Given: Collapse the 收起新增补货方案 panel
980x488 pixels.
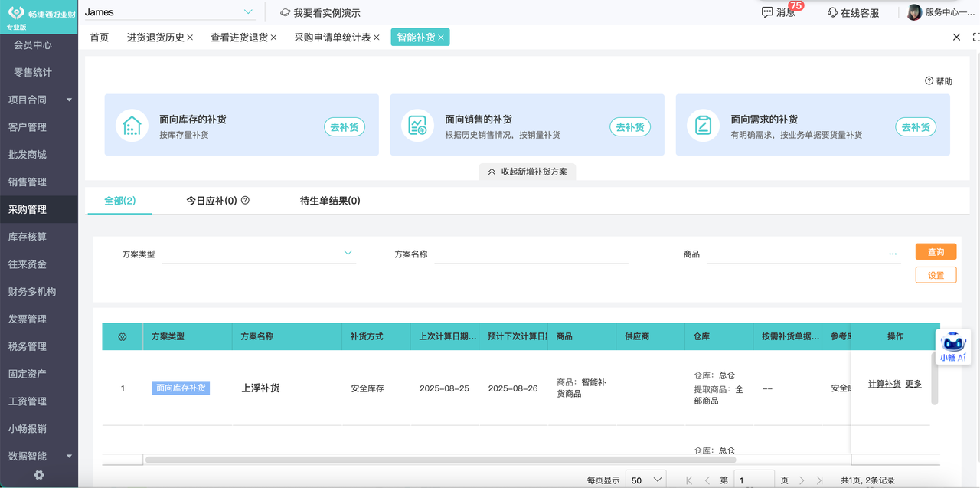Looking at the screenshot, I should click(528, 172).
